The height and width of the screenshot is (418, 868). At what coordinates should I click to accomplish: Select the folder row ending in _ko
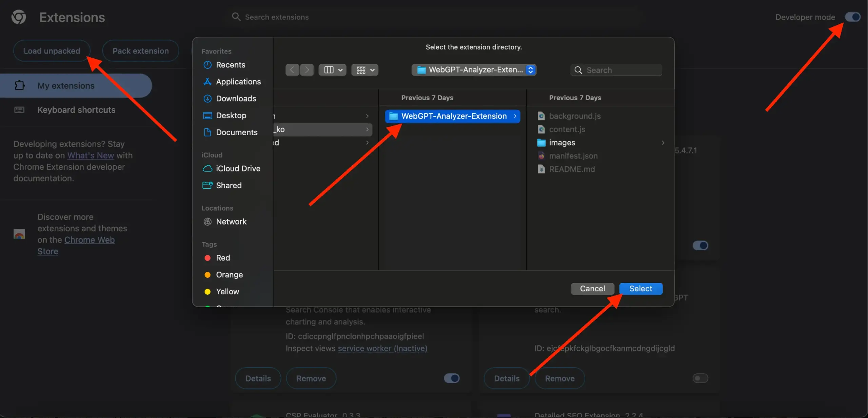tap(322, 129)
